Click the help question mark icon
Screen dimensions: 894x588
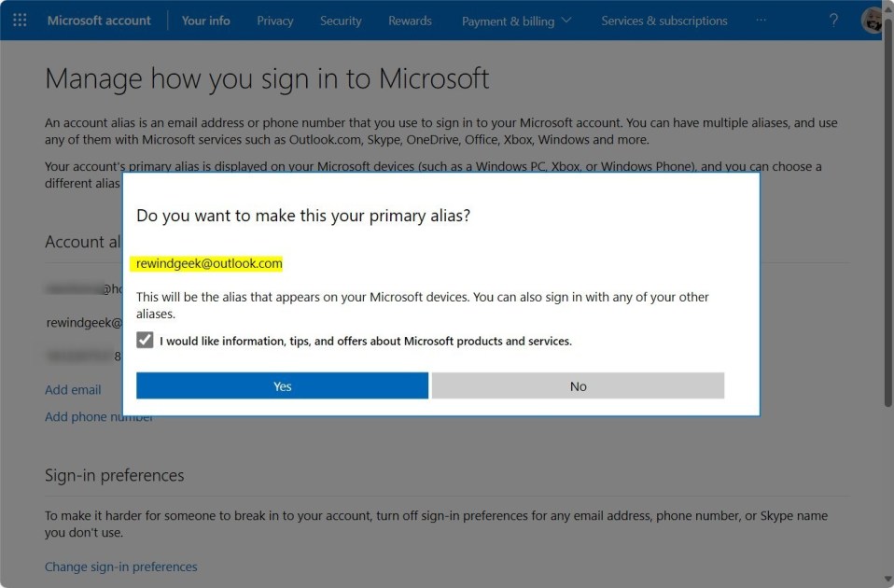pyautogui.click(x=833, y=21)
